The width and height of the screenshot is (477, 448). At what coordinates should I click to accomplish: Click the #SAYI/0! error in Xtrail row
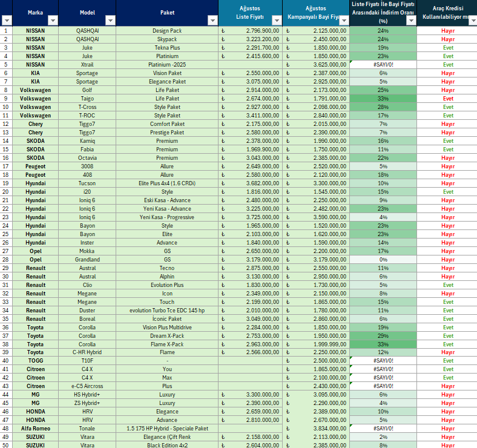click(383, 65)
